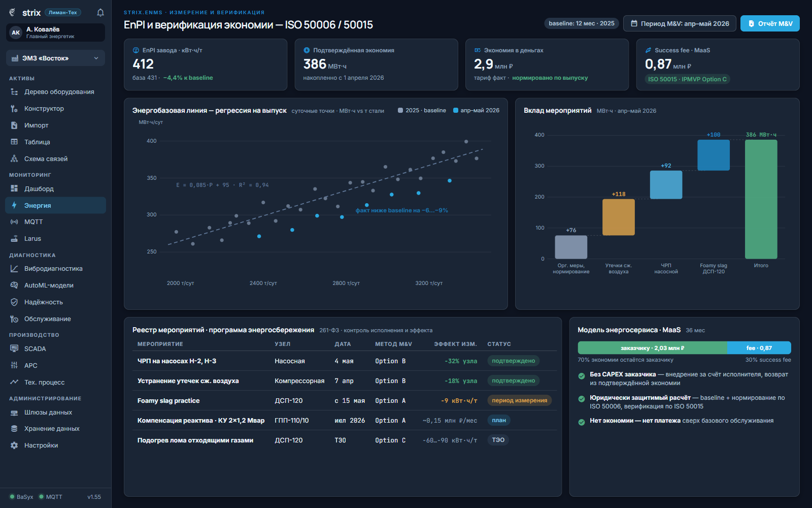Open the Надёжность section

(x=55, y=302)
